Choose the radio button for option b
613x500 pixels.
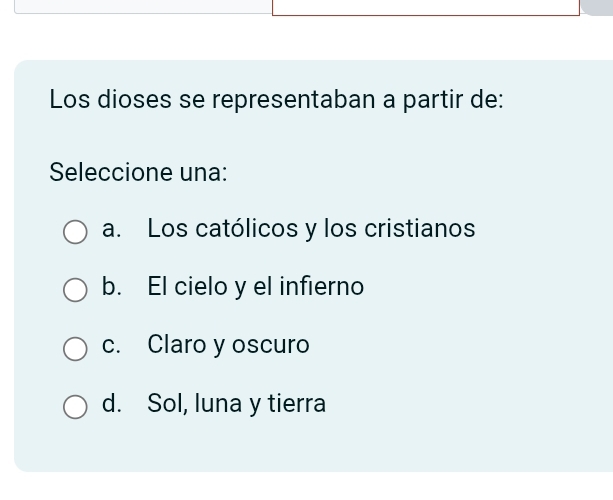[75, 291]
